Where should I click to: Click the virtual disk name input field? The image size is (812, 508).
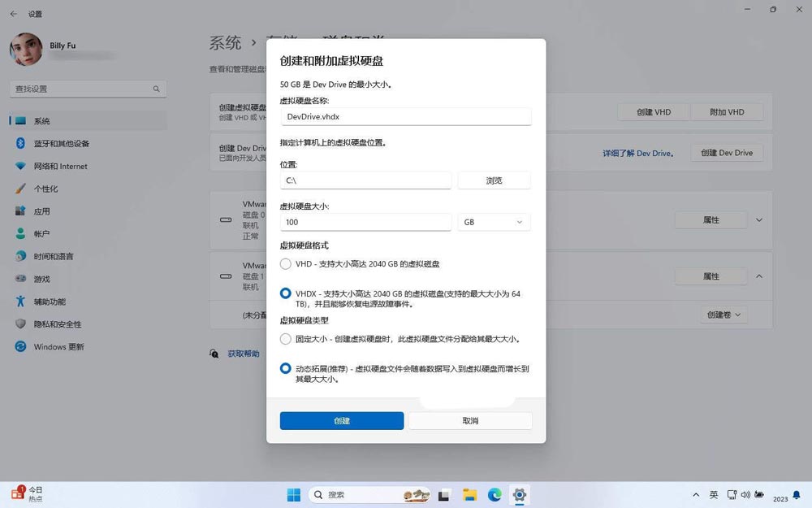405,116
